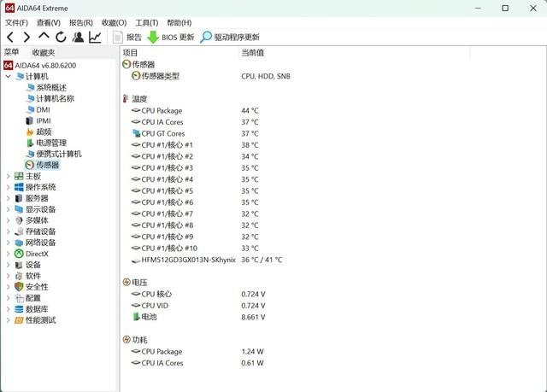Image resolution: width=547 pixels, height=392 pixels.
Task: Select HFM512GD3GX013N-SKhynix drive row
Action: point(207,260)
